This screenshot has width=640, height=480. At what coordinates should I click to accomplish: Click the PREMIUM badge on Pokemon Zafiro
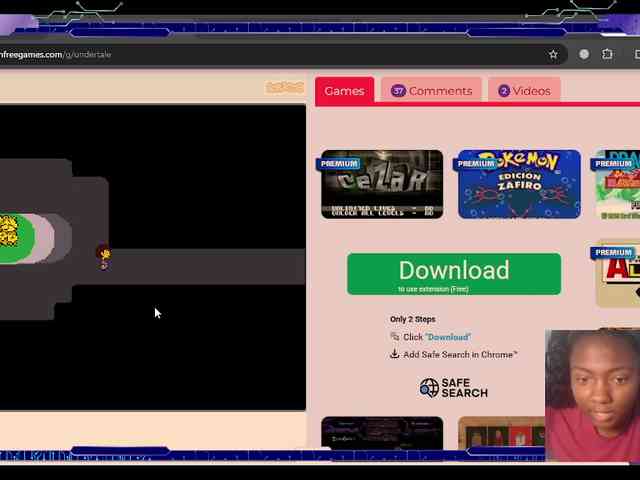[x=476, y=164]
